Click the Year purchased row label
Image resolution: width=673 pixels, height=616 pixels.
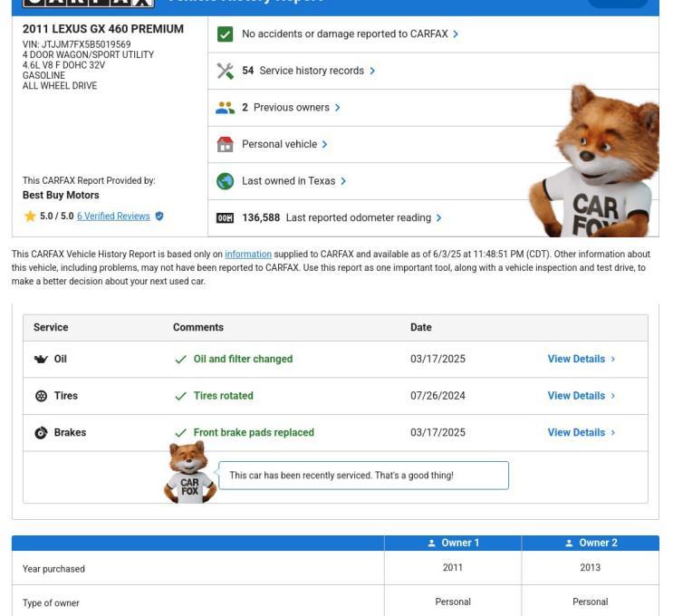(53, 569)
